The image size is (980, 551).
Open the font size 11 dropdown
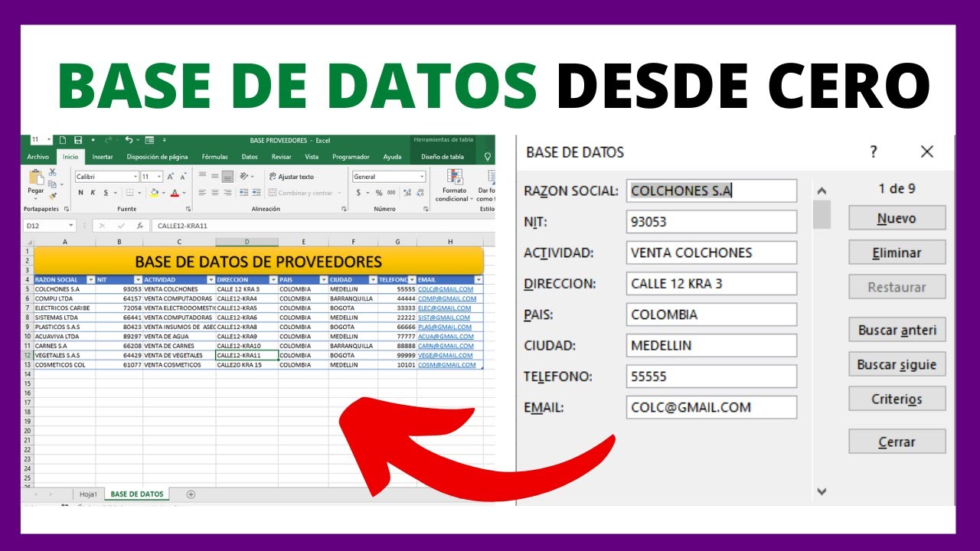[x=159, y=177]
